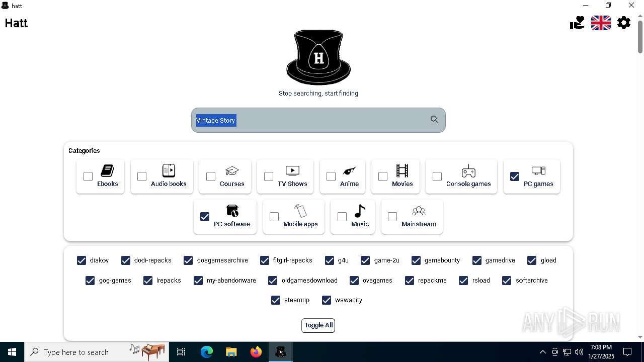Uncheck the gamebounty source checkbox
Screen dimensions: 644x362
[x=416, y=260]
